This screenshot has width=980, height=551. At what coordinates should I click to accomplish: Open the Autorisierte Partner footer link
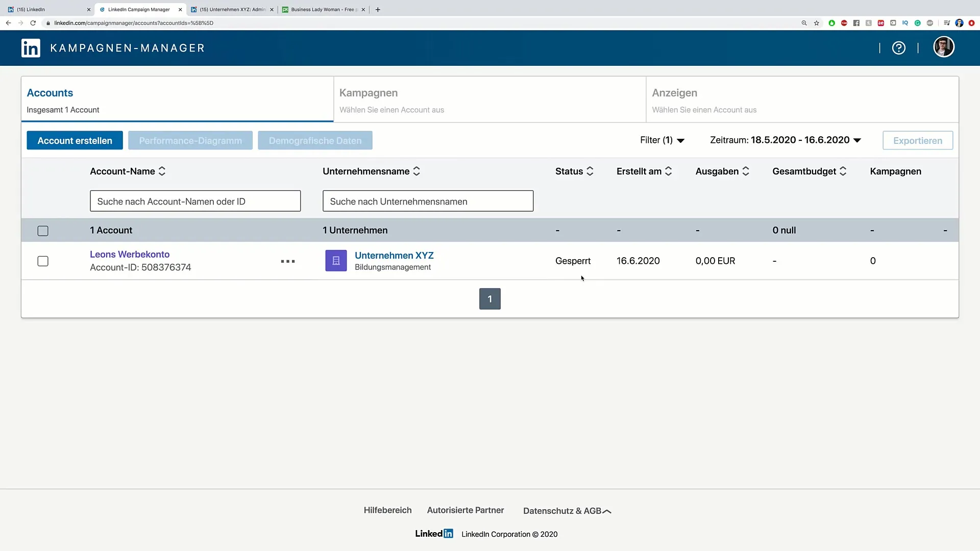tap(465, 510)
